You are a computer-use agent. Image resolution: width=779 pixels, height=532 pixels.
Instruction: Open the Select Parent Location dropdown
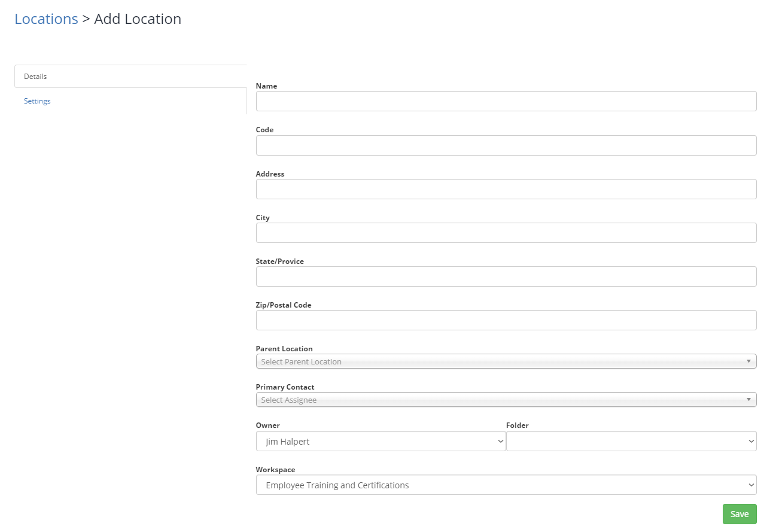point(506,361)
